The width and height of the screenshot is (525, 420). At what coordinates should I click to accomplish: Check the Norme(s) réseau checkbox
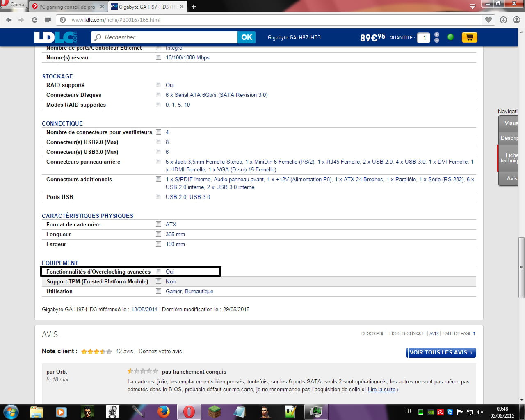(x=158, y=57)
